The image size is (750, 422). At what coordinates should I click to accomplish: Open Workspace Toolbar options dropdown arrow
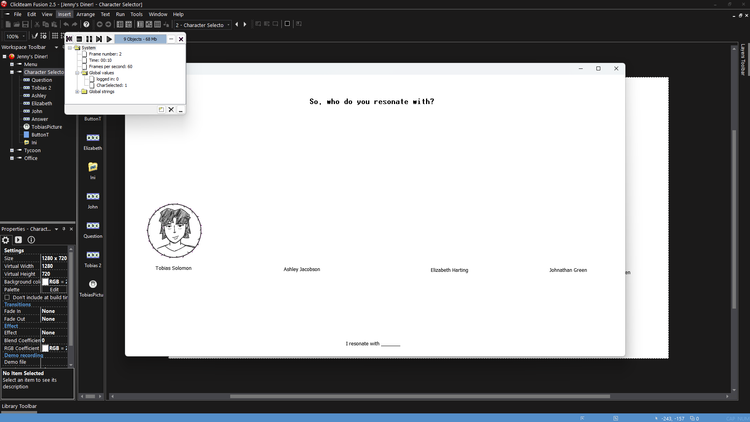tap(56, 47)
